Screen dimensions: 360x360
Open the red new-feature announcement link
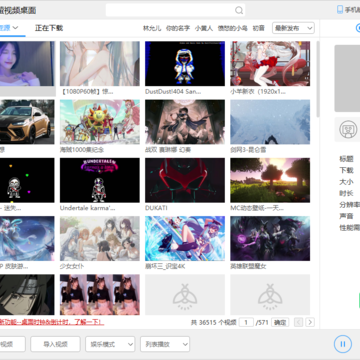click(x=52, y=322)
